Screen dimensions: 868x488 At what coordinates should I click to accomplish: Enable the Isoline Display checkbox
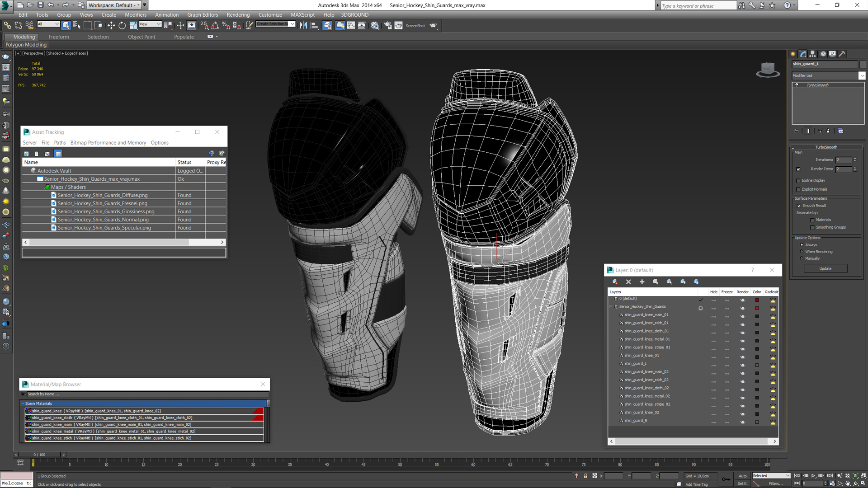[x=798, y=181]
